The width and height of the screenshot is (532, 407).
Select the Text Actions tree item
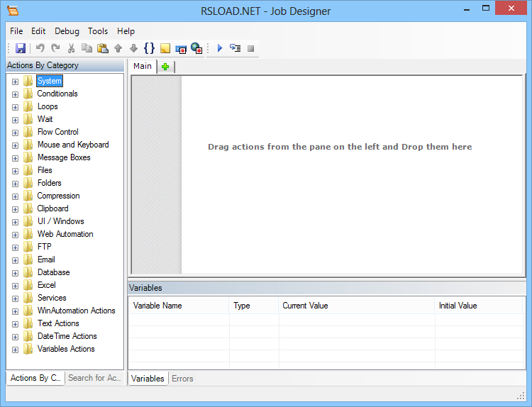point(58,323)
